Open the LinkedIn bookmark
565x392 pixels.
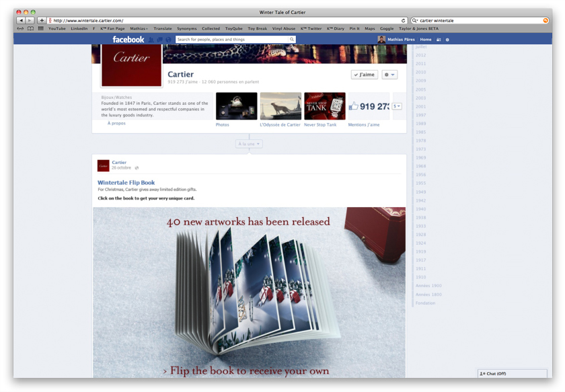(79, 28)
